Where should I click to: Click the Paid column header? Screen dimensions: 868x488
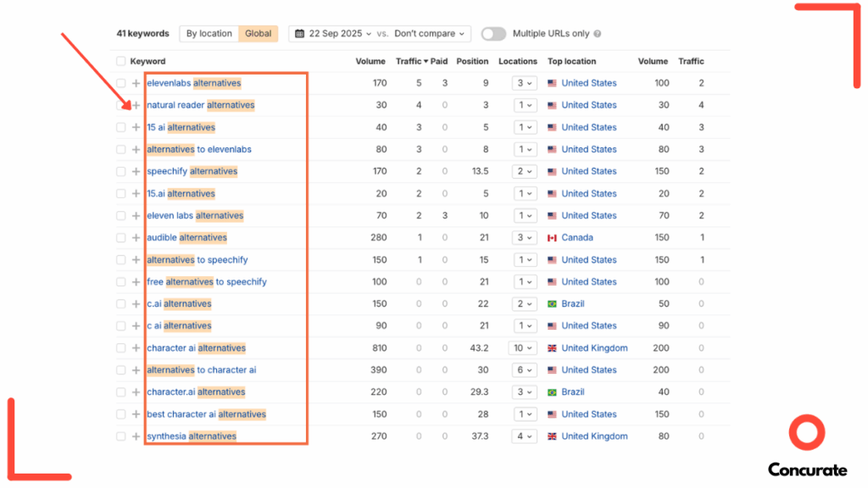click(x=439, y=61)
